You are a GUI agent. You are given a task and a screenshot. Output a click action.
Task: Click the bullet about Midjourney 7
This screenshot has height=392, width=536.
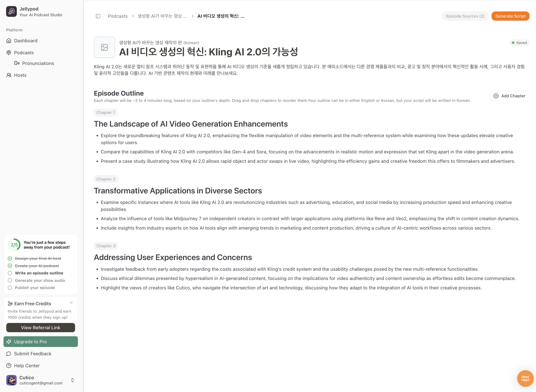point(310,219)
